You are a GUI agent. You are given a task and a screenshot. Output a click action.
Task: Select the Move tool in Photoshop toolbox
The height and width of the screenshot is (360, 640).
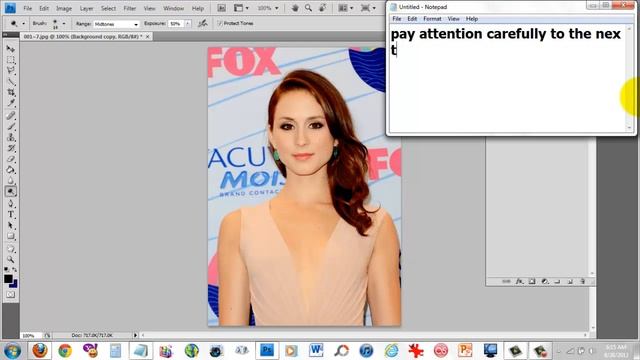pos(11,49)
